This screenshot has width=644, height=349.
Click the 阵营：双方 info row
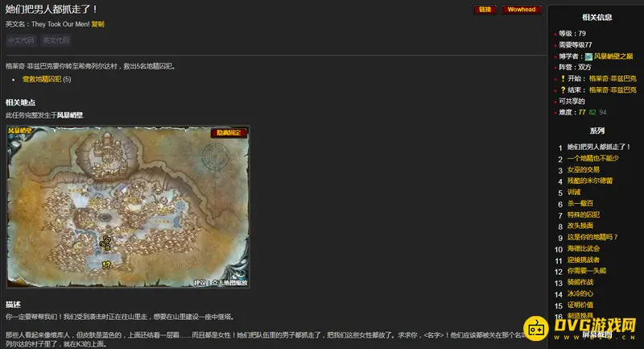click(x=575, y=67)
